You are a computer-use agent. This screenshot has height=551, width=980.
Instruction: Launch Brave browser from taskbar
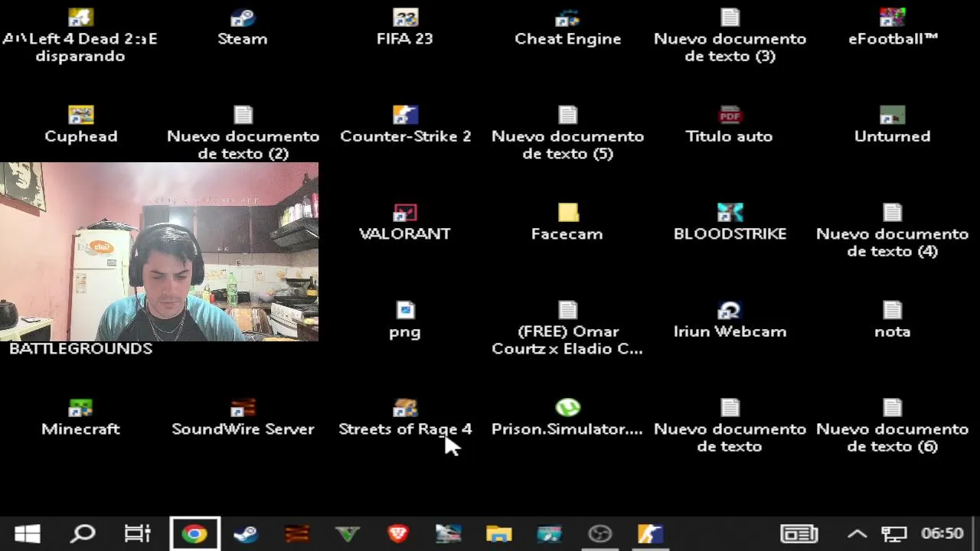pos(397,533)
